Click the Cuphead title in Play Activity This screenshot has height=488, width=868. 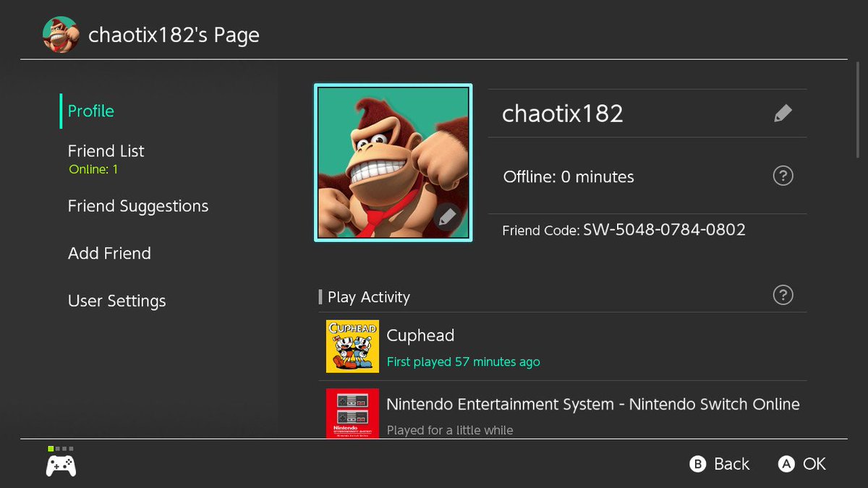coord(420,335)
